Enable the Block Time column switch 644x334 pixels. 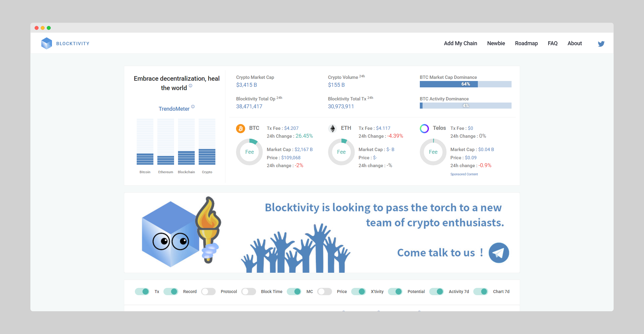coord(248,292)
